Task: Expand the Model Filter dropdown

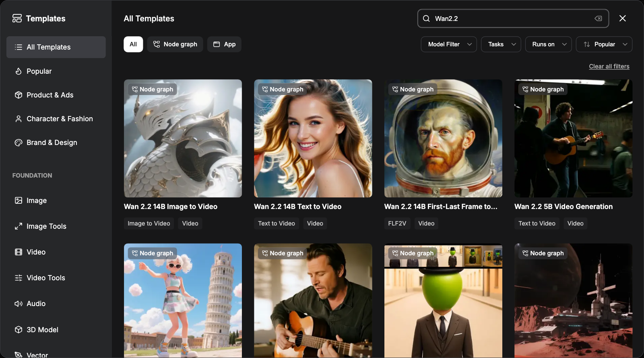Action: [x=449, y=44]
